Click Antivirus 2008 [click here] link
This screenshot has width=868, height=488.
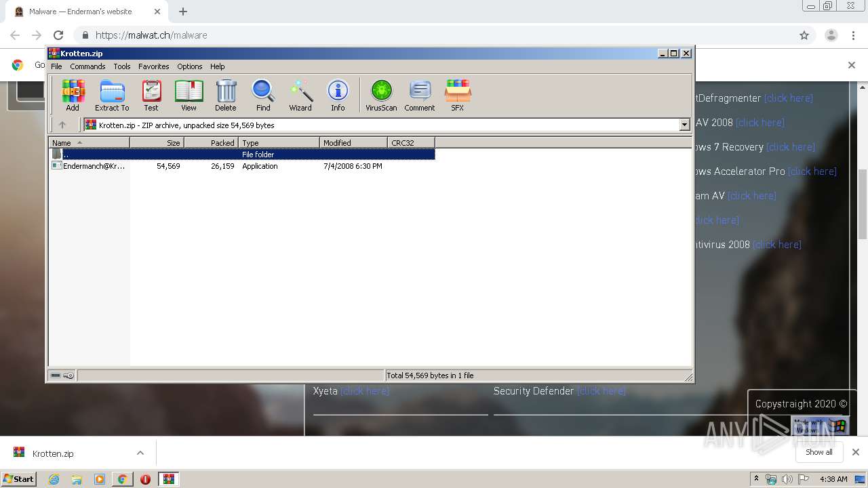point(776,245)
